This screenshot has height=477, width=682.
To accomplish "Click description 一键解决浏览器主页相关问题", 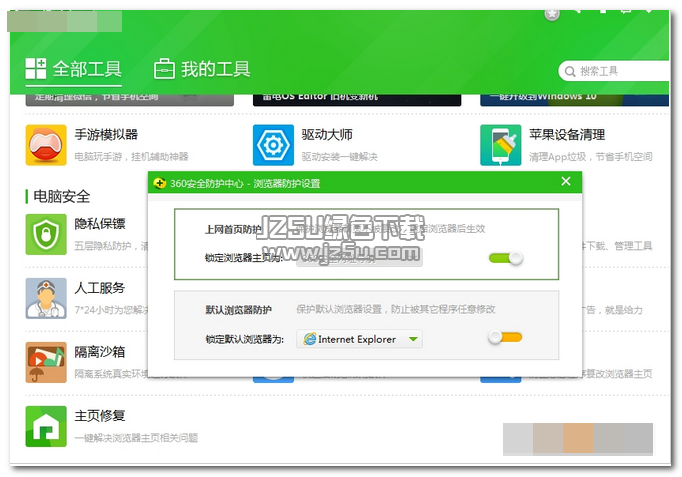I will (x=136, y=438).
